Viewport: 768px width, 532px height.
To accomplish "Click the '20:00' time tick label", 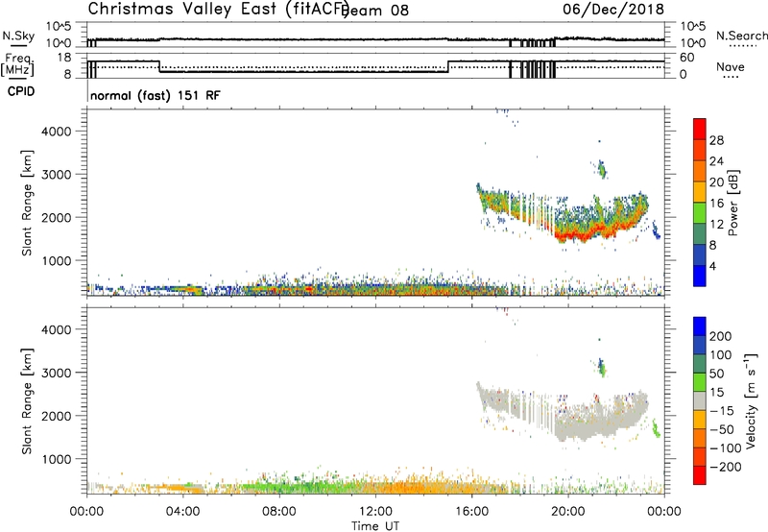I will tap(568, 512).
